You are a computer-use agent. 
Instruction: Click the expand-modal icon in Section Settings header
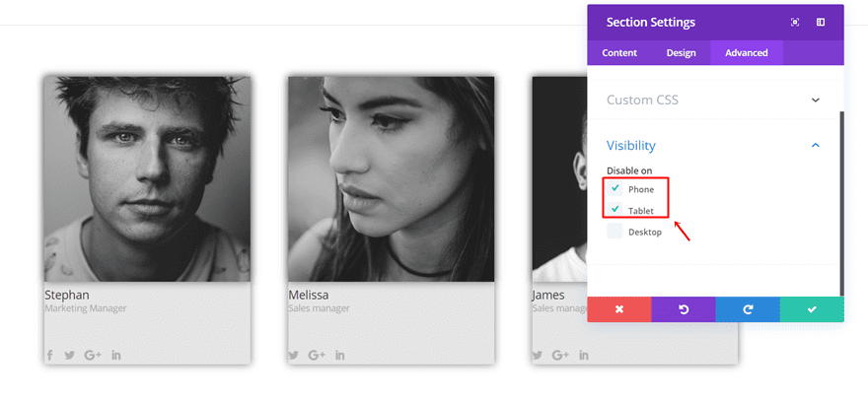click(795, 23)
